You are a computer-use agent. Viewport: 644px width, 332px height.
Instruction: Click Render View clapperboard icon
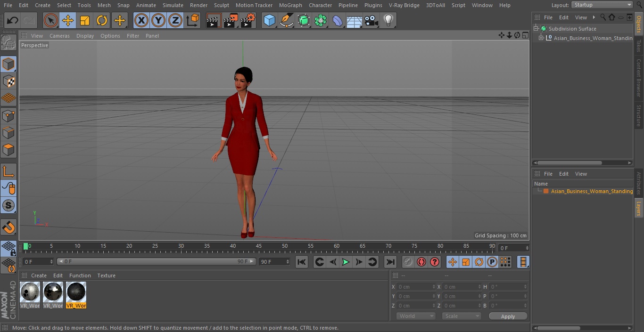click(214, 21)
